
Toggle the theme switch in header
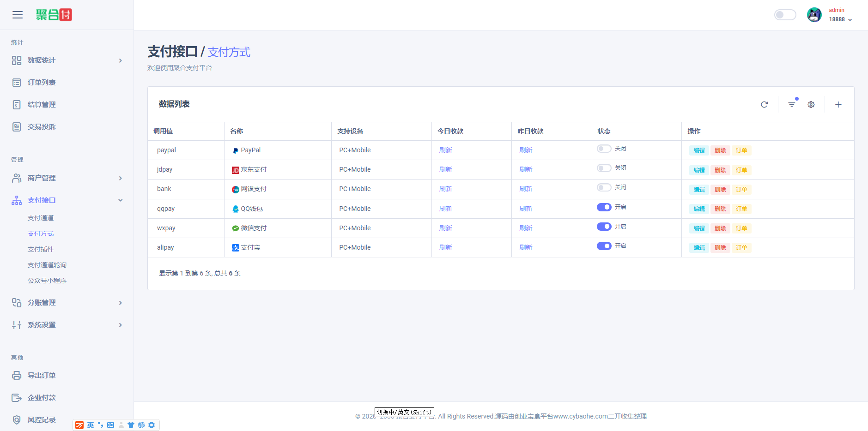pos(785,15)
